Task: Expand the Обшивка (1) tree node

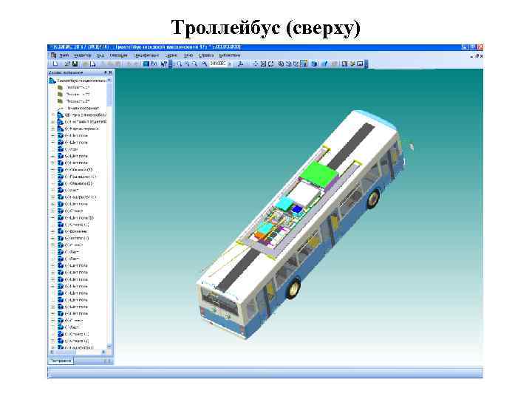Action: (x=53, y=170)
